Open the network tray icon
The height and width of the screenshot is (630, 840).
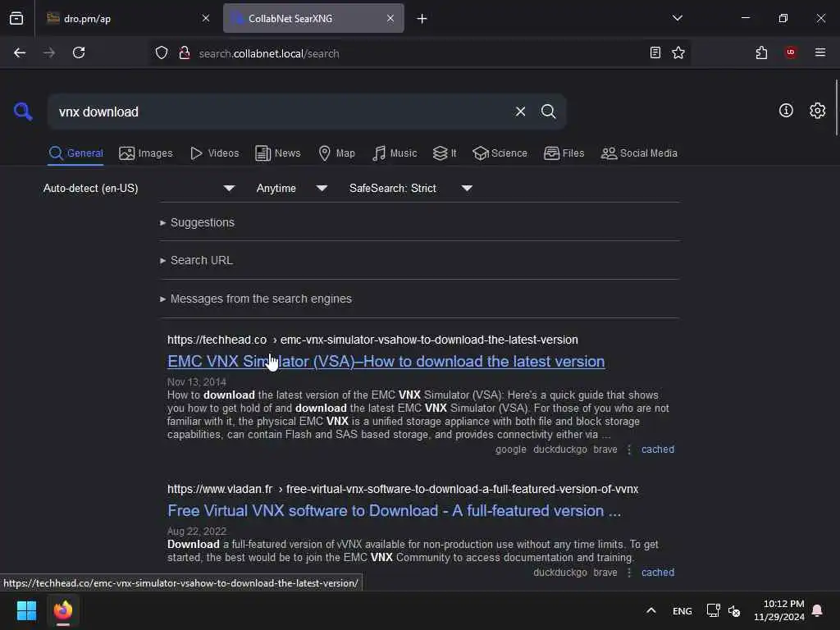pyautogui.click(x=713, y=610)
